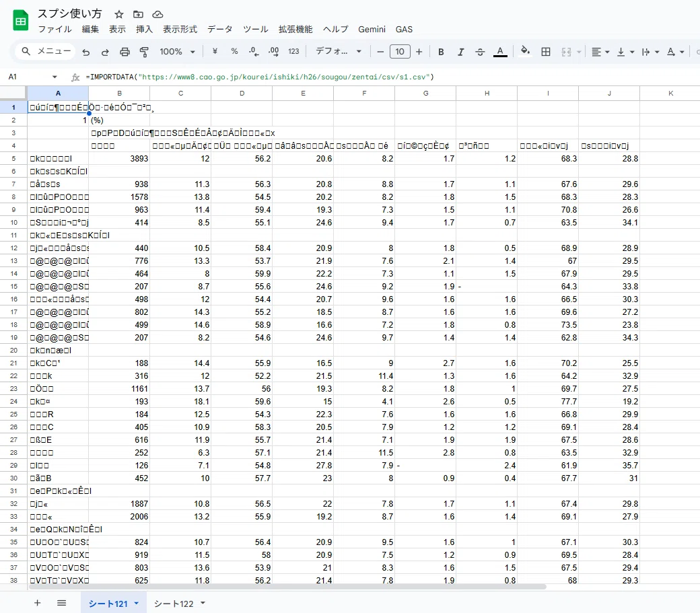The width and height of the screenshot is (700, 613).
Task: Apply yen currency format
Action: click(215, 52)
